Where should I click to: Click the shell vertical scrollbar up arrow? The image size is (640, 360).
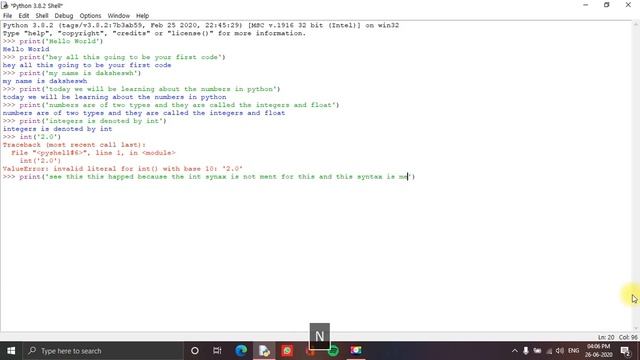pos(636,24)
